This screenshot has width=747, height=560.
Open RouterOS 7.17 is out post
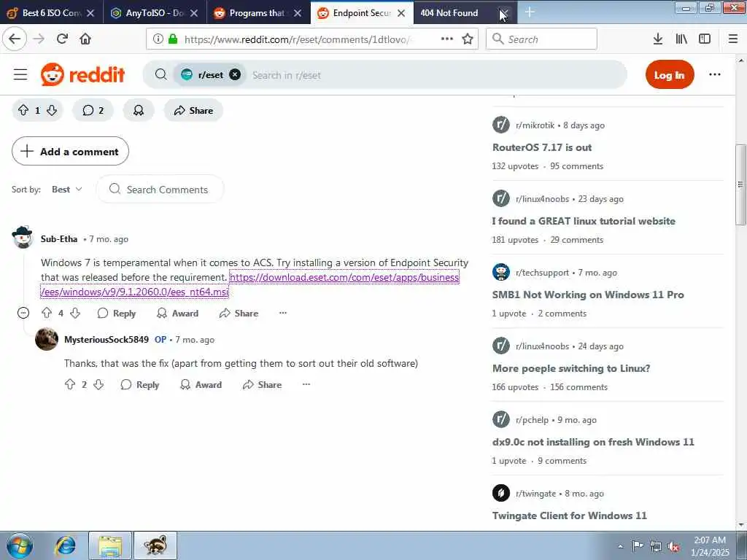(x=542, y=147)
